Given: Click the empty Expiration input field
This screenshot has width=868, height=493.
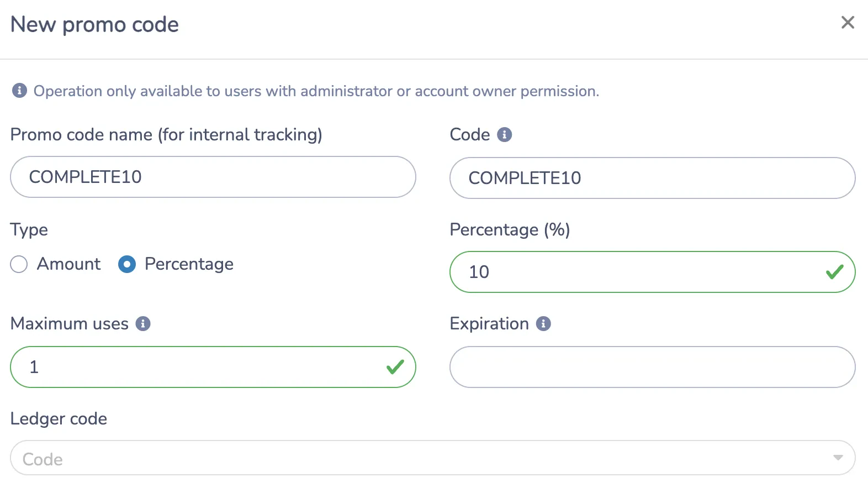Looking at the screenshot, I should click(x=653, y=367).
